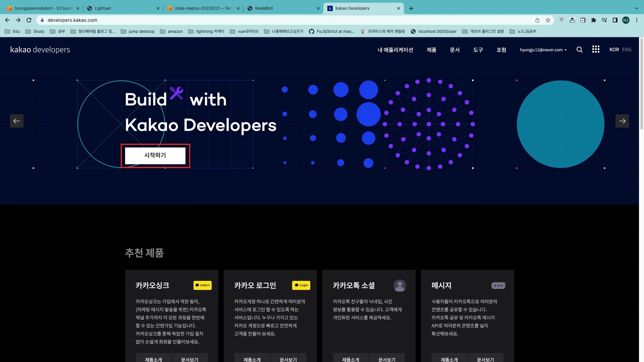Screen dimensions: 644x362
Task: Click the HJ profile avatar
Action: 626,20
